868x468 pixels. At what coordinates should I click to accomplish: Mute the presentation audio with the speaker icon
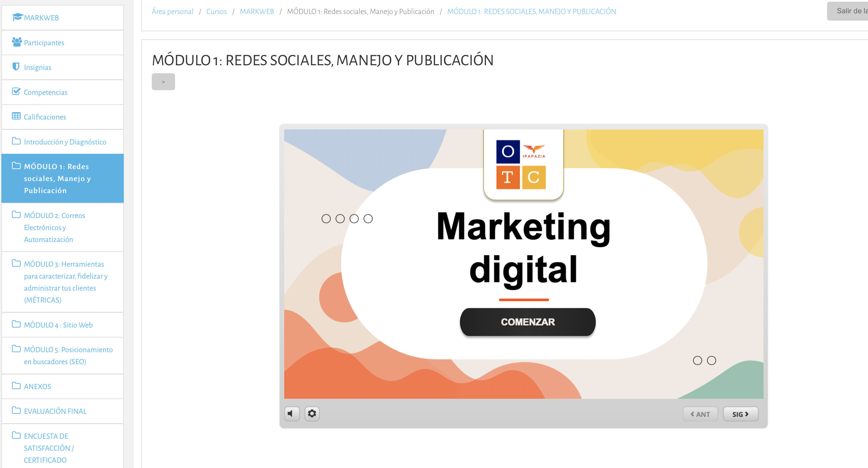(292, 413)
